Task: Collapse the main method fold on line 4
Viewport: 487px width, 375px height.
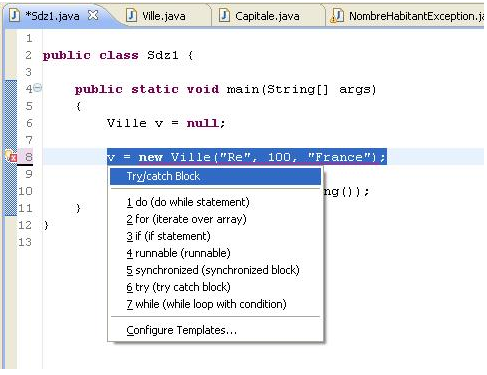Action: coord(38,88)
